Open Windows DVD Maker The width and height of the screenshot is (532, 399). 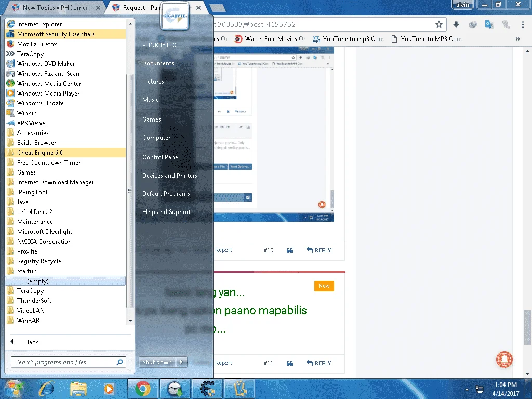click(65, 63)
